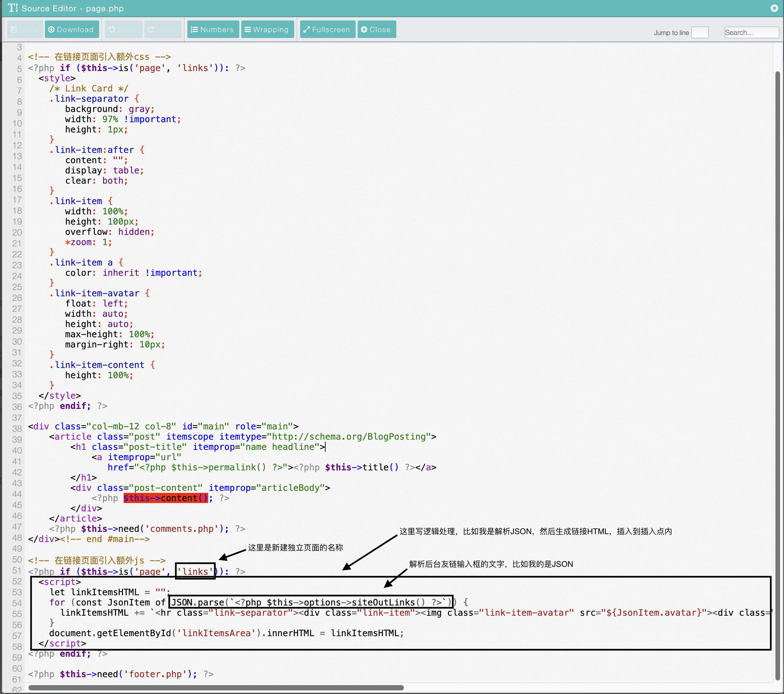784x694 pixels.
Task: Click the vertical scrollbar thumb
Action: (x=777, y=376)
